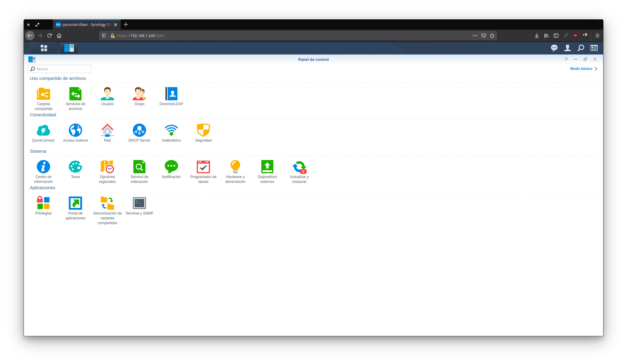Open page actions three-dot menu in address bar
Image resolution: width=627 pixels, height=364 pixels.
[x=475, y=36]
